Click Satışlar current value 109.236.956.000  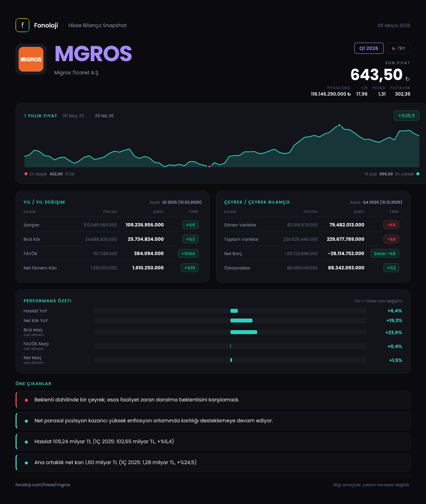pyautogui.click(x=145, y=225)
